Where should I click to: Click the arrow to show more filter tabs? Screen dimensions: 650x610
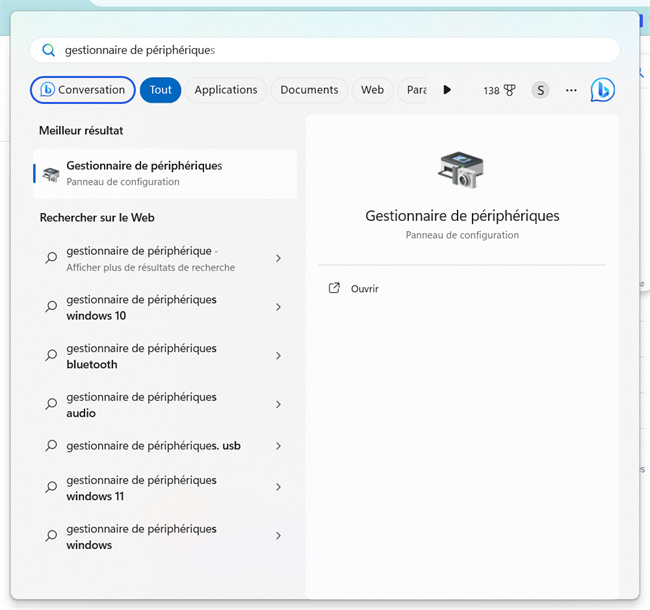click(447, 90)
